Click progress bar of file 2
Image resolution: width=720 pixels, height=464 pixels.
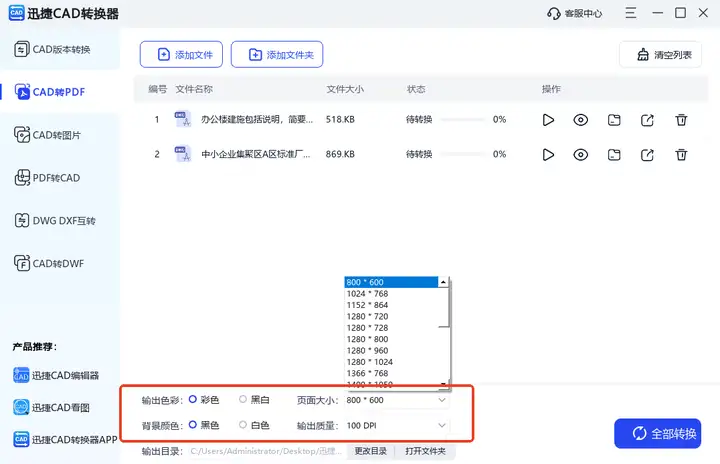462,154
